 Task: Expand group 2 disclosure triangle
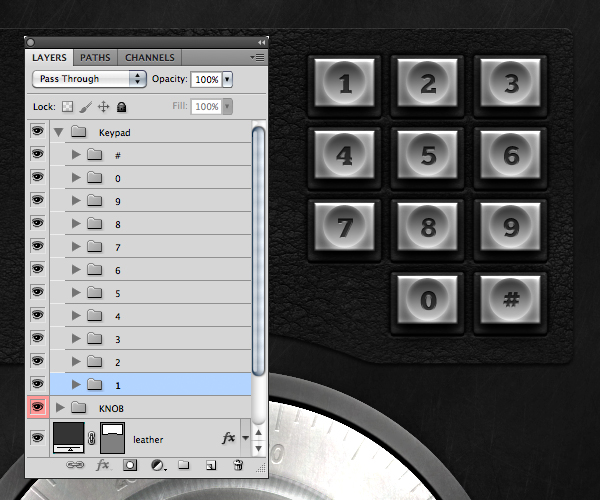(x=76, y=361)
